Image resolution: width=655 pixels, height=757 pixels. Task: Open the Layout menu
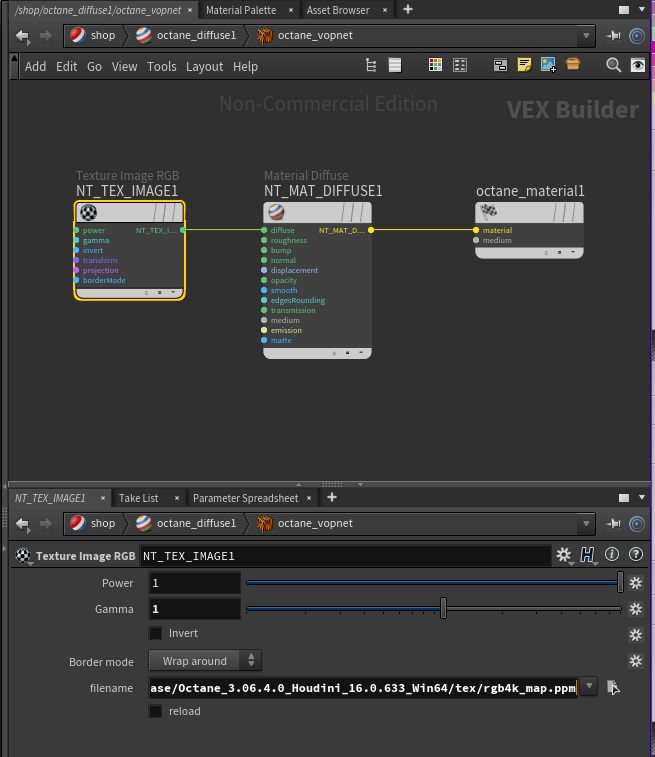click(205, 67)
